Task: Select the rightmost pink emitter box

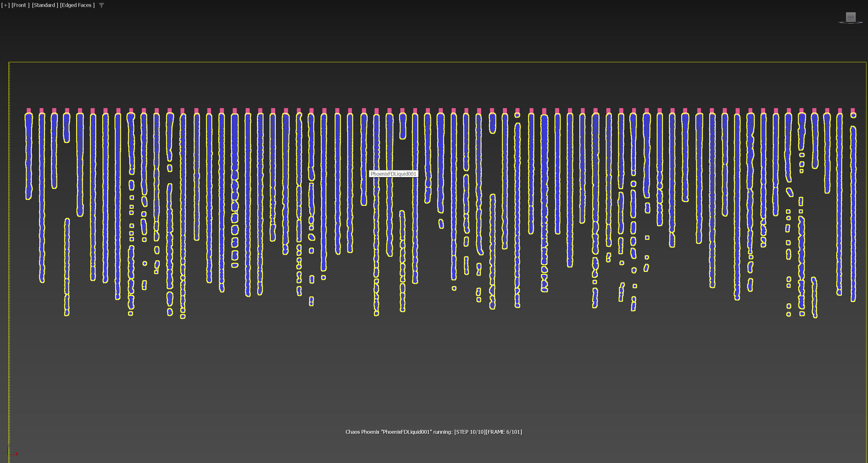Action: coord(853,110)
